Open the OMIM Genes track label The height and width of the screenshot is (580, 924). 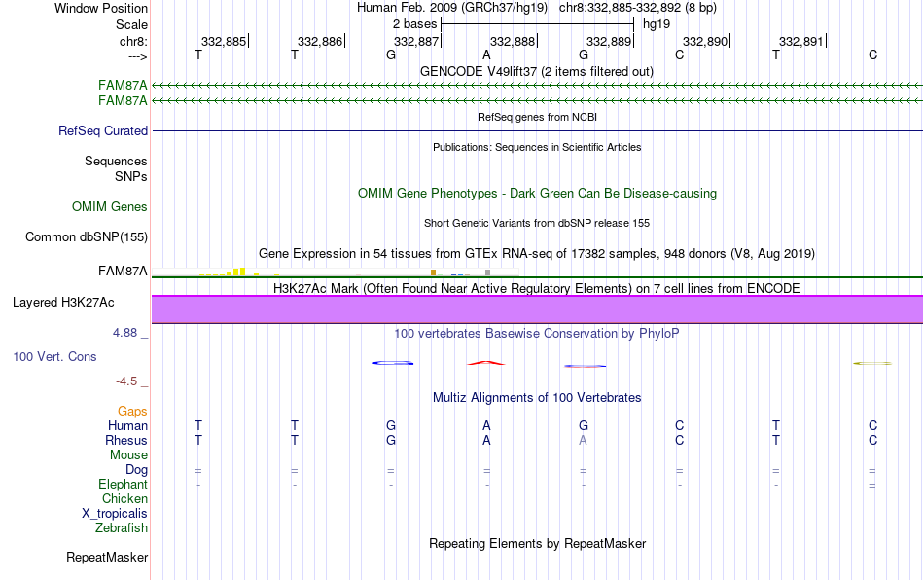click(110, 207)
